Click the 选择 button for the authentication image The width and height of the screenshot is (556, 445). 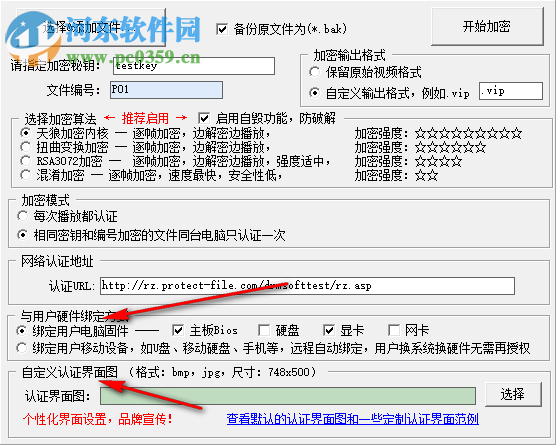point(513,394)
